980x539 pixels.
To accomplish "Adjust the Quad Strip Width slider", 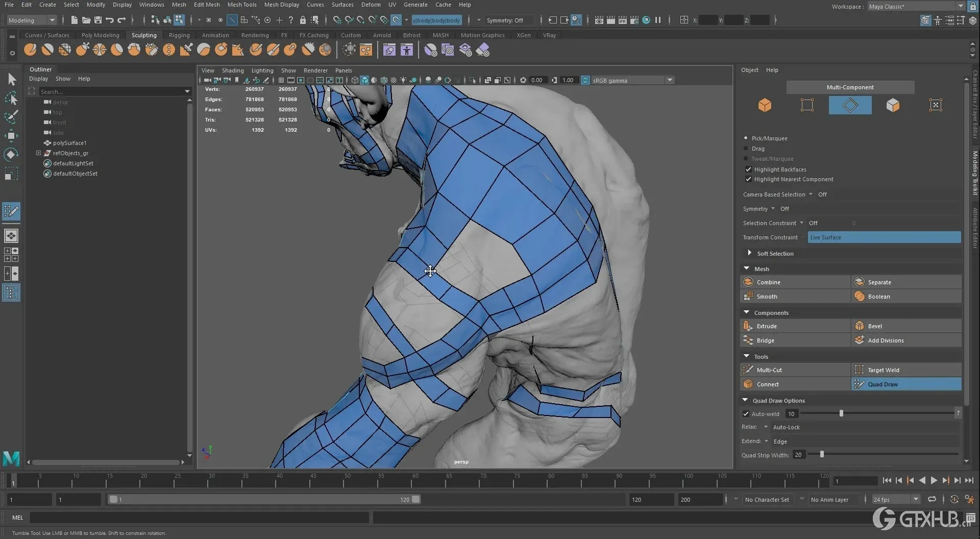I will [x=821, y=454].
